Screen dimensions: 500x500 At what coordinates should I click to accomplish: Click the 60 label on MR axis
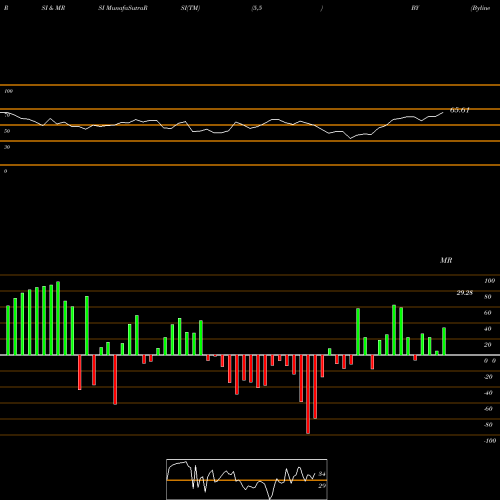[x=488, y=313]
